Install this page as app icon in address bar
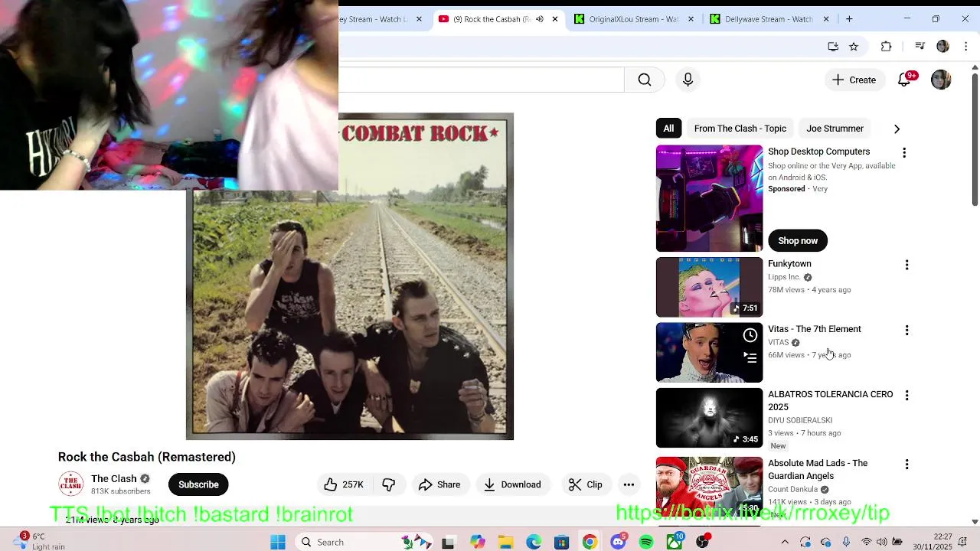The image size is (980, 551). pyautogui.click(x=833, y=47)
